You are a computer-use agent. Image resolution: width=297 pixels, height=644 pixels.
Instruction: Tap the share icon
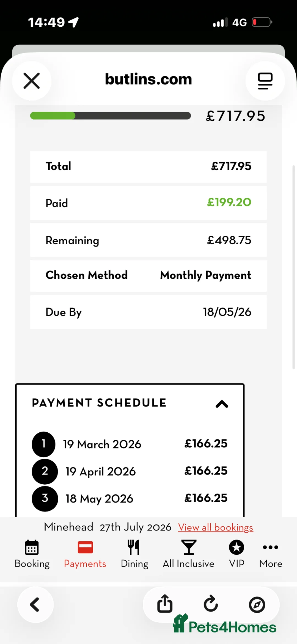(x=165, y=604)
